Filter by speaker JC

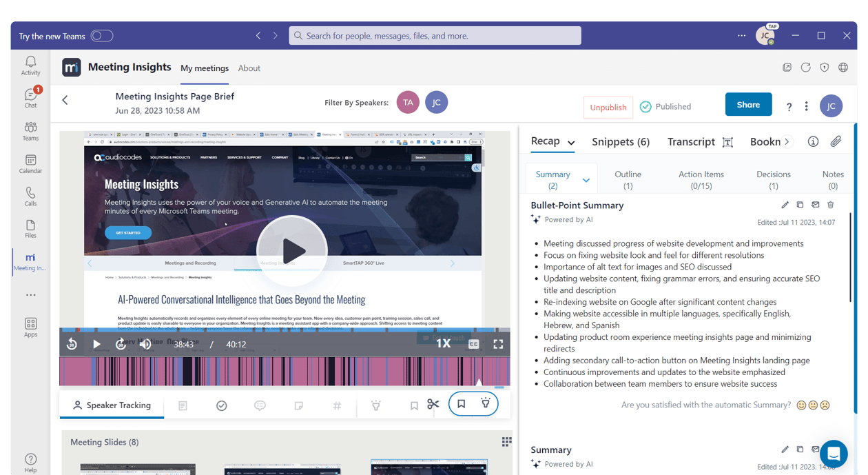[436, 102]
